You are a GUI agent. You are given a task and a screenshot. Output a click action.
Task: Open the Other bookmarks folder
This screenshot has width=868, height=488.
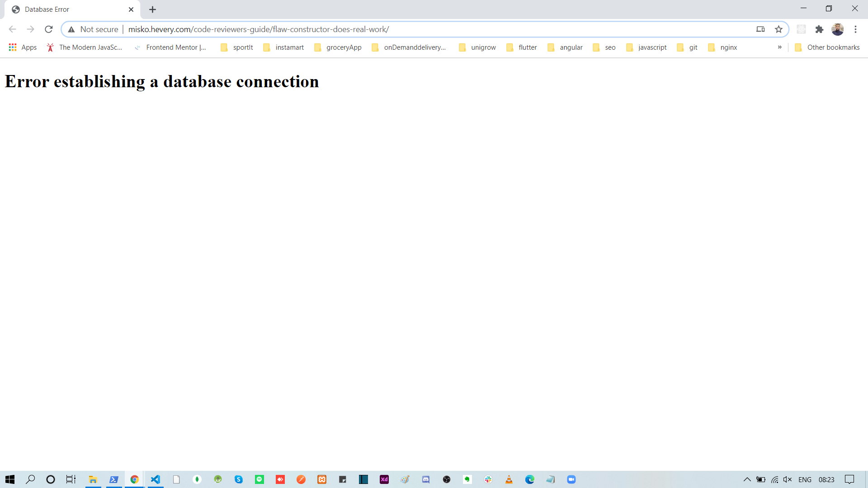827,47
